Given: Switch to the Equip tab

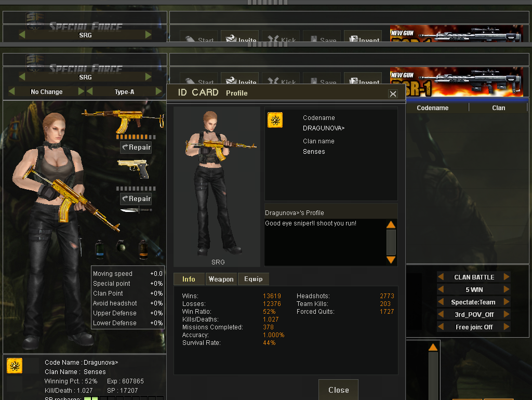Looking at the screenshot, I should 254,279.
